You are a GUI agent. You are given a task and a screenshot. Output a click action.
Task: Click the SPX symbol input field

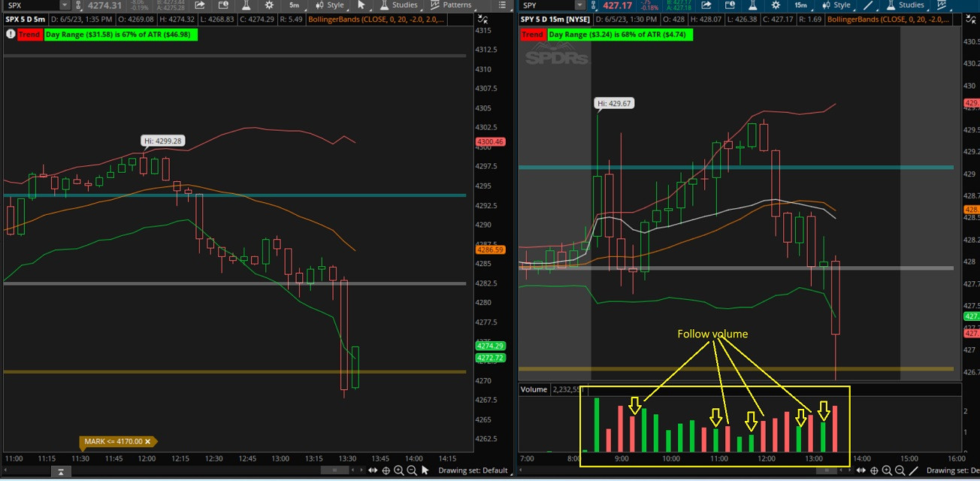32,5
